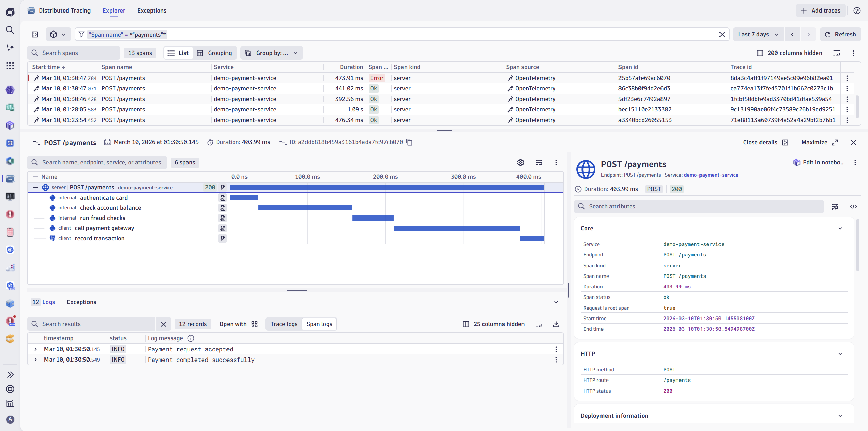Click Open with button
The height and width of the screenshot is (431, 868).
(238, 324)
